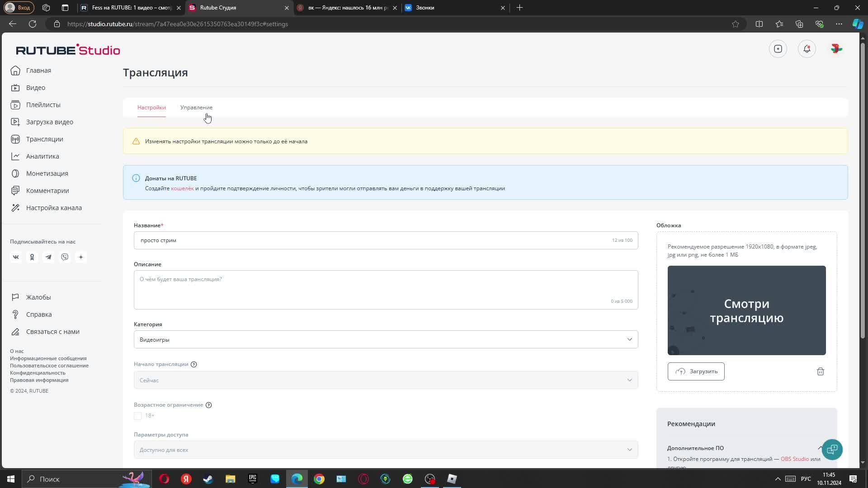Toggle the 18+ age restriction checkbox
This screenshot has height=488, width=868.
click(x=138, y=416)
